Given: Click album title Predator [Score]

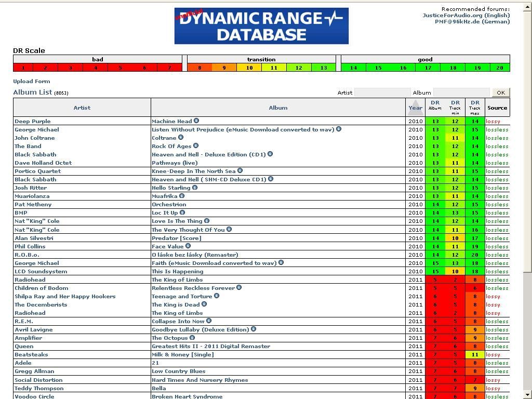Looking at the screenshot, I should tap(177, 238).
